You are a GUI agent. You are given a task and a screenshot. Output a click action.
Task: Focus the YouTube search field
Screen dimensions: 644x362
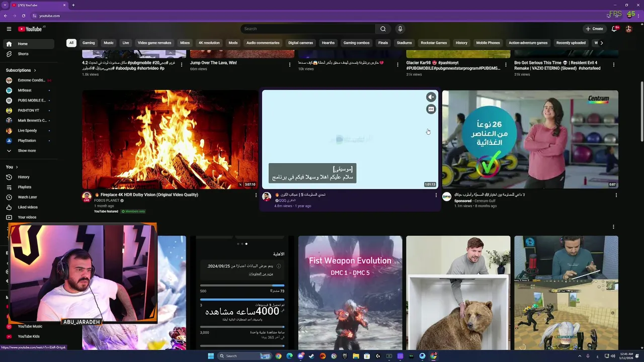(308, 29)
